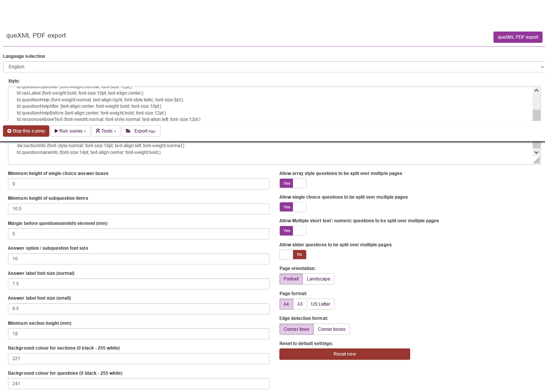Viewport: 545px width, 392px height.
Task: Click the queXML PDF export button
Action: [518, 37]
